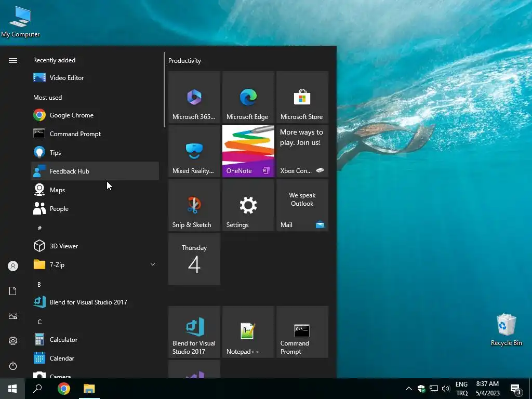Viewport: 532px width, 399px height.
Task: Open File Explorer from the taskbar
Action: (x=89, y=389)
